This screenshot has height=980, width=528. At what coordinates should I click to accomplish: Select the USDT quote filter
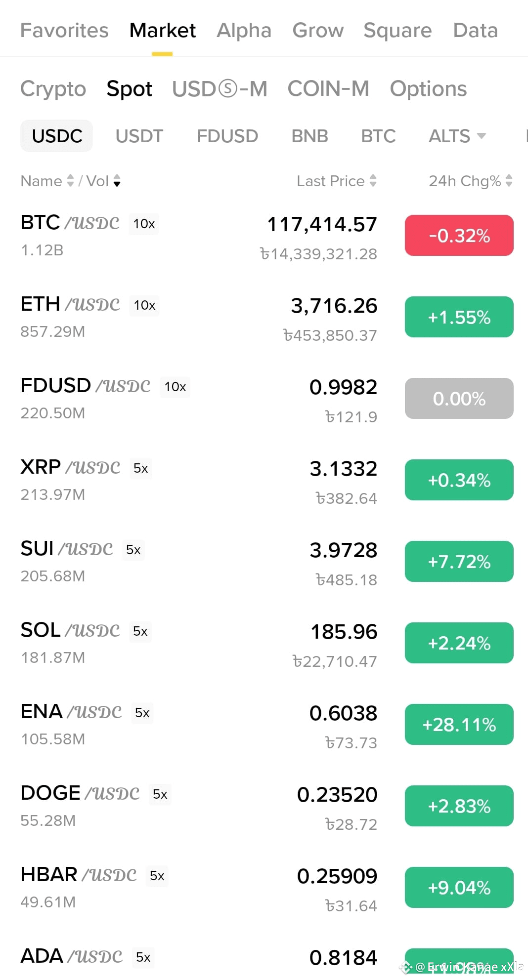[139, 136]
